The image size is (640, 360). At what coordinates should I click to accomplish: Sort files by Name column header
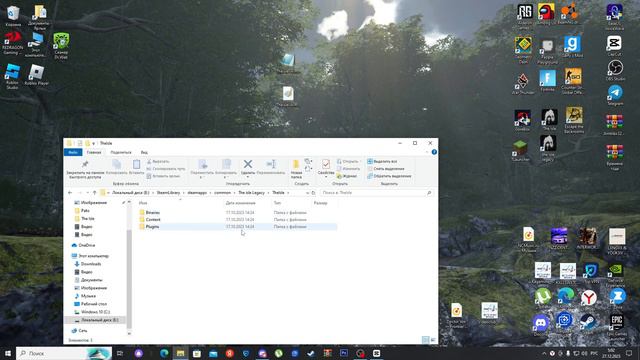[143, 203]
